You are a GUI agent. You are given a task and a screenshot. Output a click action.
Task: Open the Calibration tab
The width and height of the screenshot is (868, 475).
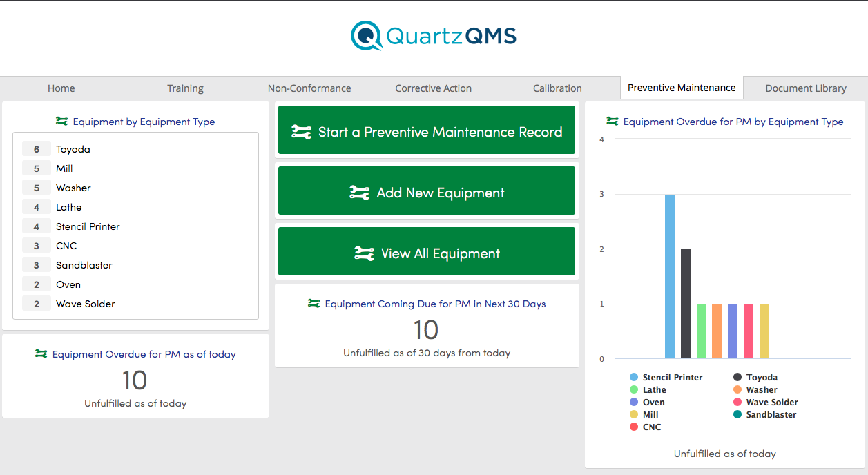pos(557,88)
